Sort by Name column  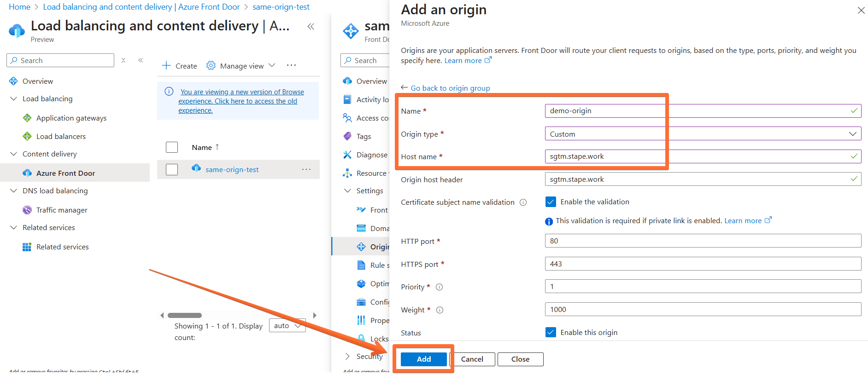pyautogui.click(x=205, y=147)
